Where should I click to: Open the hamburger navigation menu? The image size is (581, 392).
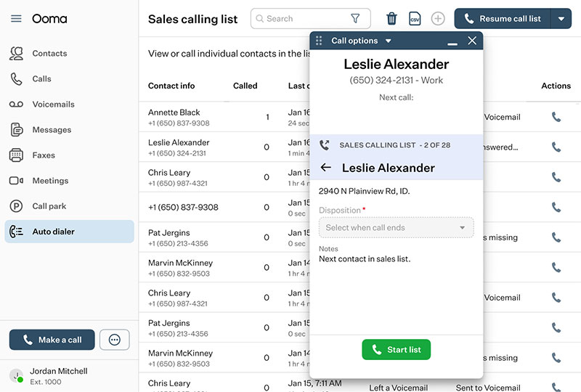tap(16, 19)
